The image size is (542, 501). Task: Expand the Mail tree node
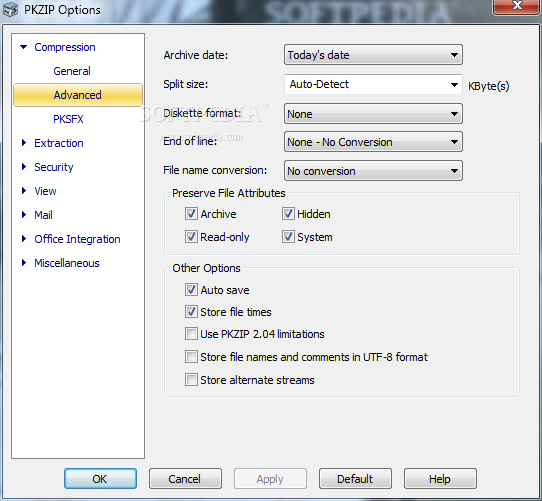24,214
